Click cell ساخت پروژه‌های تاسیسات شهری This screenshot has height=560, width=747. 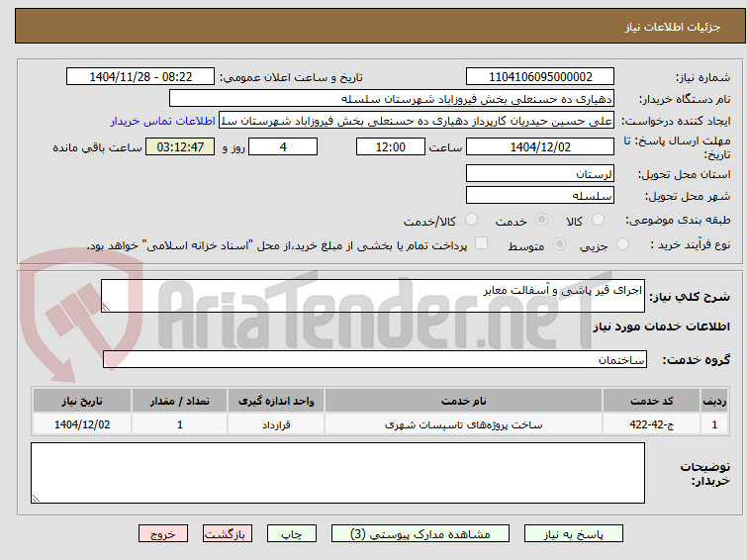(x=464, y=424)
